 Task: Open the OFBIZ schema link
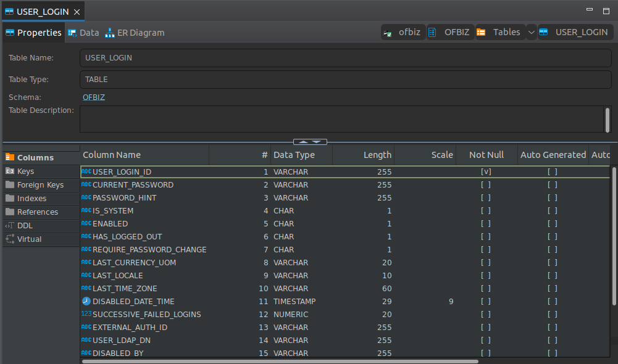click(94, 97)
